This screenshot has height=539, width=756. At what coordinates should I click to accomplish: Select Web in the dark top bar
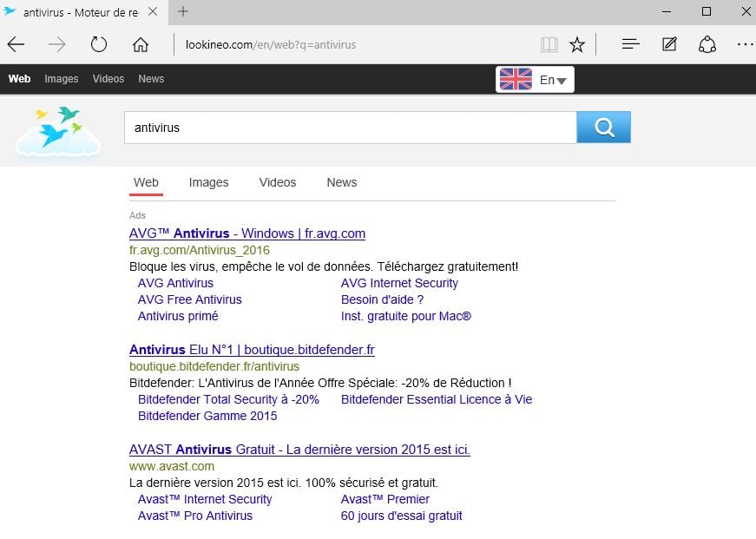(19, 79)
